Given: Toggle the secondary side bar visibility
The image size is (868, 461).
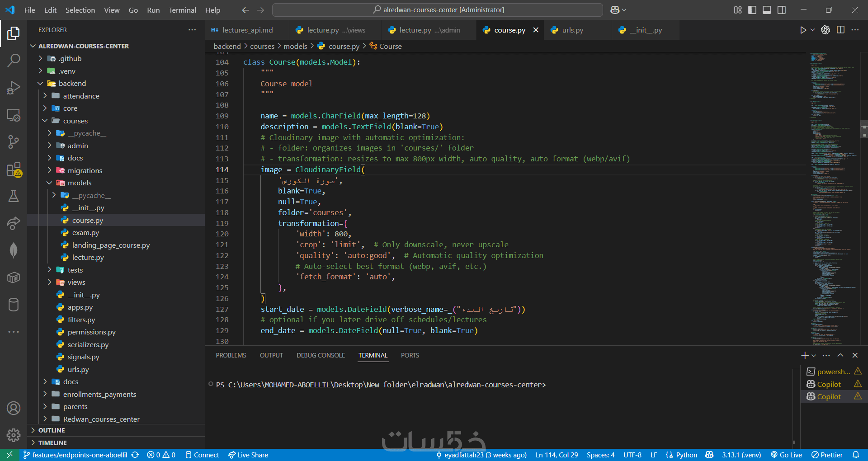Looking at the screenshot, I should (782, 10).
